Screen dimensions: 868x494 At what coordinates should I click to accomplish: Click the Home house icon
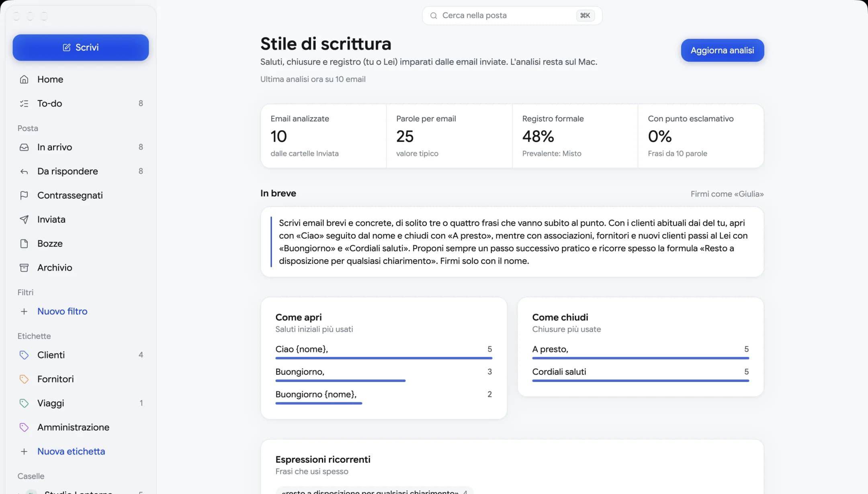click(x=24, y=80)
